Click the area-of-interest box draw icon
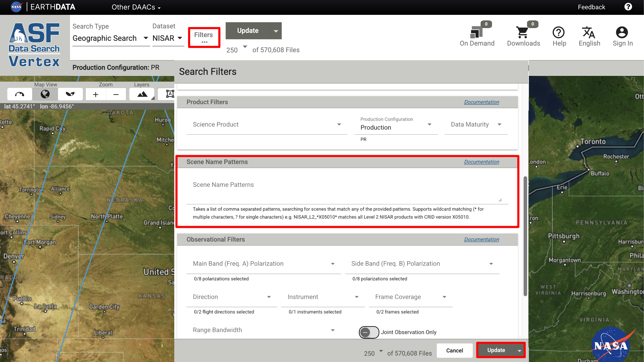This screenshot has height=362, width=644. tap(170, 94)
